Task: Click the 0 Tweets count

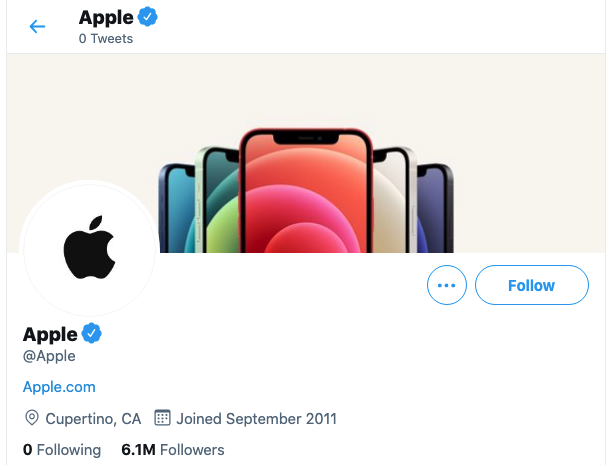Action: pyautogui.click(x=106, y=39)
